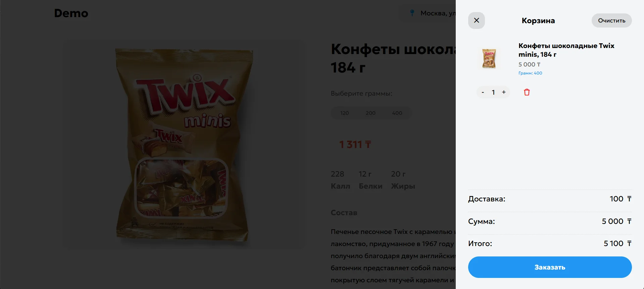Decrease quantity with the minus button
644x289 pixels.
[483, 92]
